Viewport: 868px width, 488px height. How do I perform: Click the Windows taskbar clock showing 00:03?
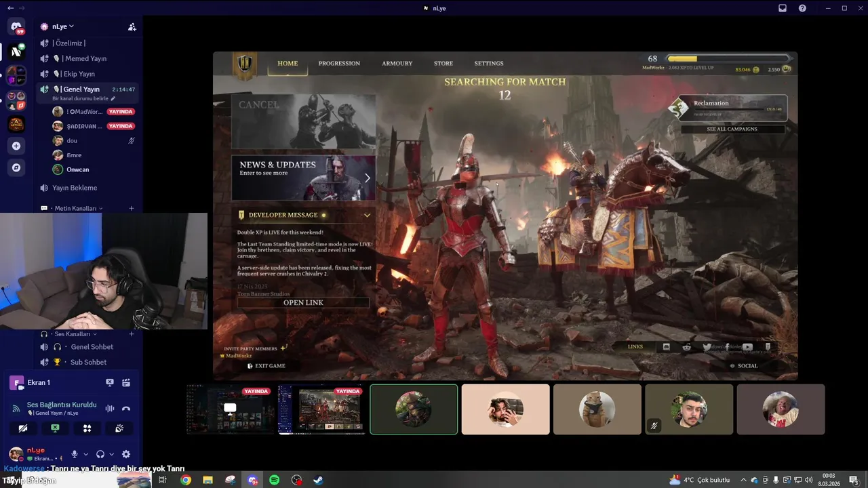click(x=829, y=480)
